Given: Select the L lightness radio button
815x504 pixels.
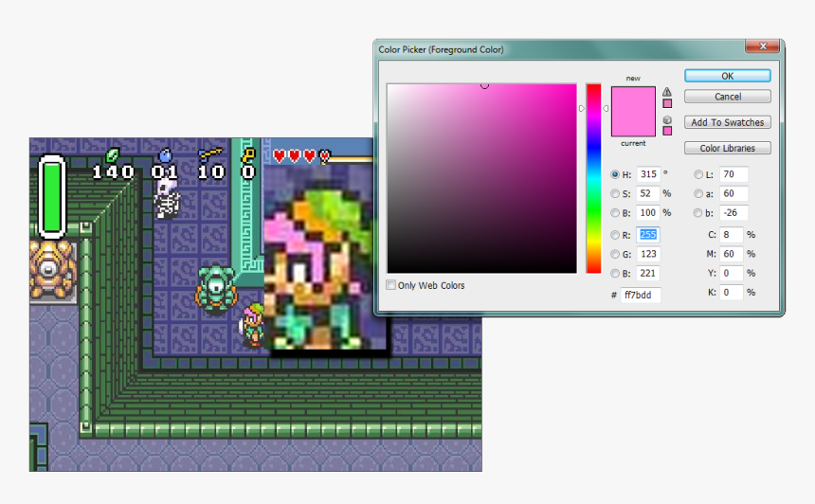Looking at the screenshot, I should coord(698,174).
